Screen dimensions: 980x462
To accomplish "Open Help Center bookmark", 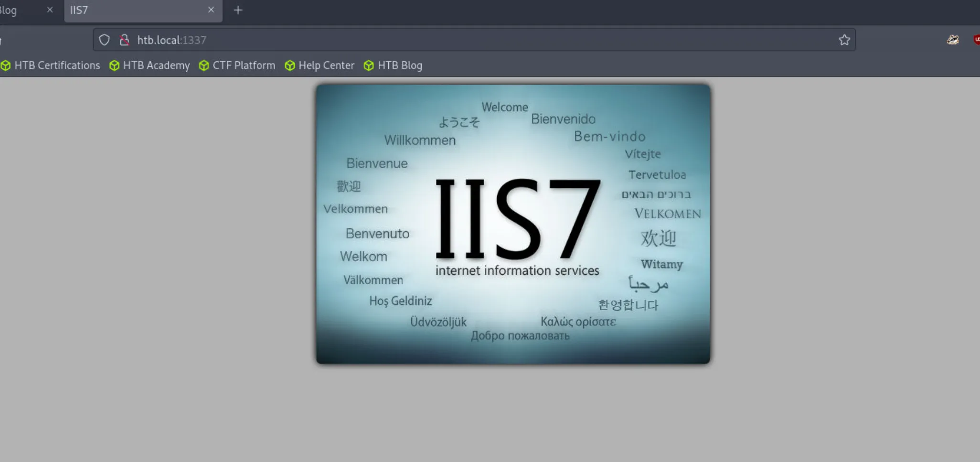I will 320,65.
